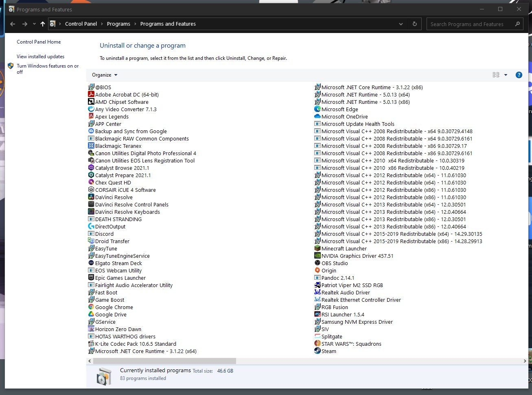Expand the view options dropdown arrow
The width and height of the screenshot is (532, 395).
click(x=506, y=75)
